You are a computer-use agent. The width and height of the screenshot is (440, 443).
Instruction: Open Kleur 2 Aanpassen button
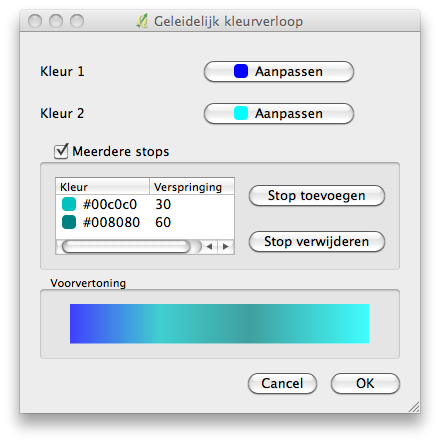[x=279, y=113]
